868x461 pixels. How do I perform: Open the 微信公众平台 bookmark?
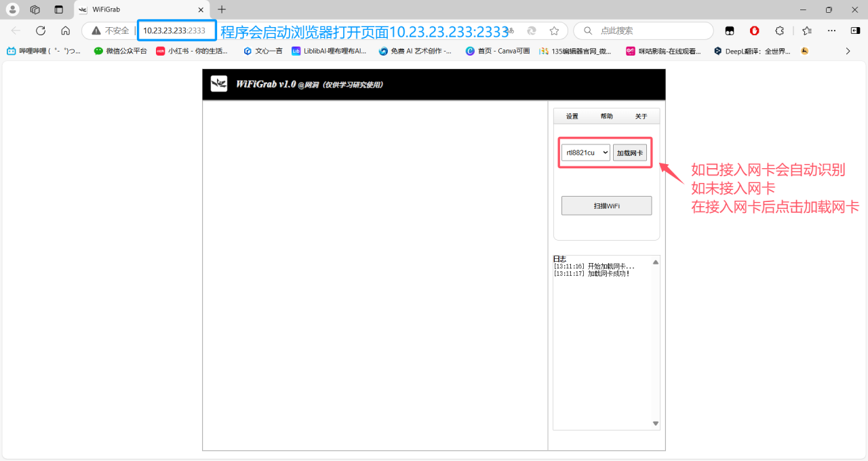click(x=120, y=51)
